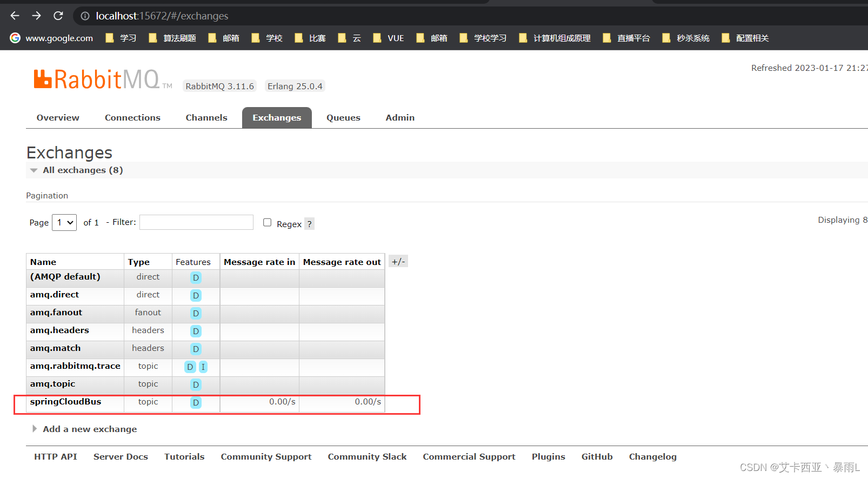Open the 学校学习 bookmark folder
868x478 pixels.
pos(483,38)
